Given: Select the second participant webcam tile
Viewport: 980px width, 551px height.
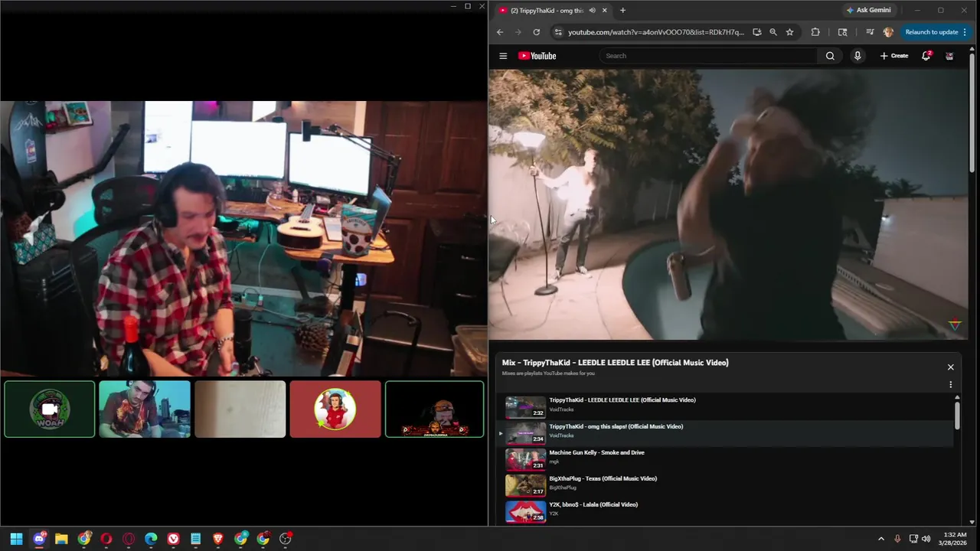Looking at the screenshot, I should coord(145,409).
